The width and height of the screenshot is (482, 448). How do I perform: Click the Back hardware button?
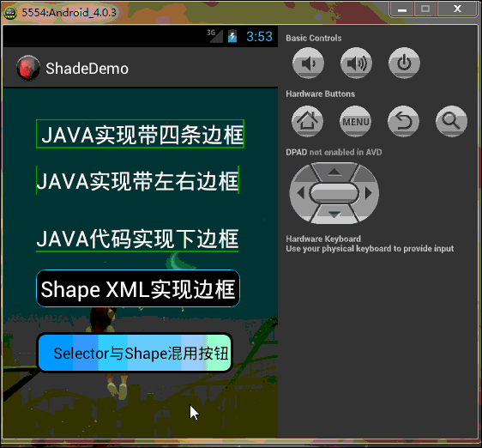(x=403, y=121)
